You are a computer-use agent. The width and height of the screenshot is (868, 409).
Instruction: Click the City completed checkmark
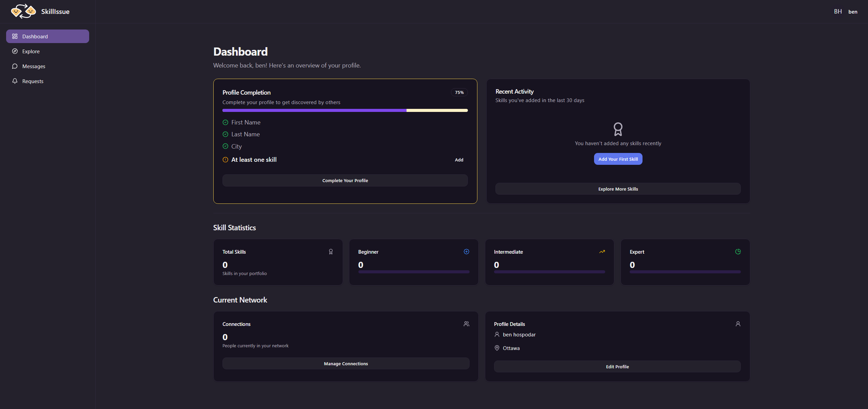pos(225,146)
